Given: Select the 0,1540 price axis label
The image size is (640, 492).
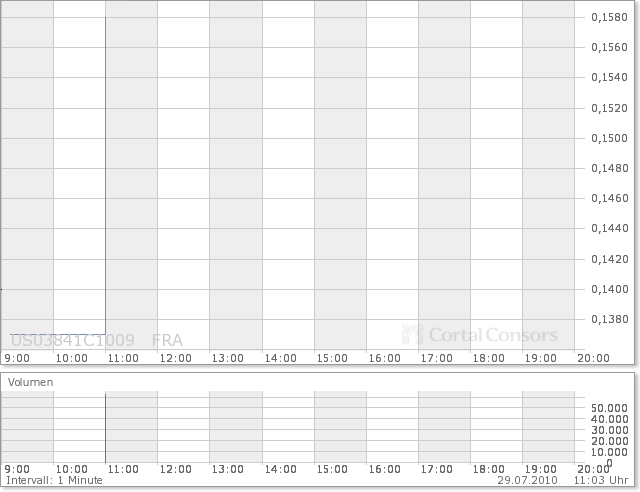Looking at the screenshot, I should pyautogui.click(x=609, y=77).
